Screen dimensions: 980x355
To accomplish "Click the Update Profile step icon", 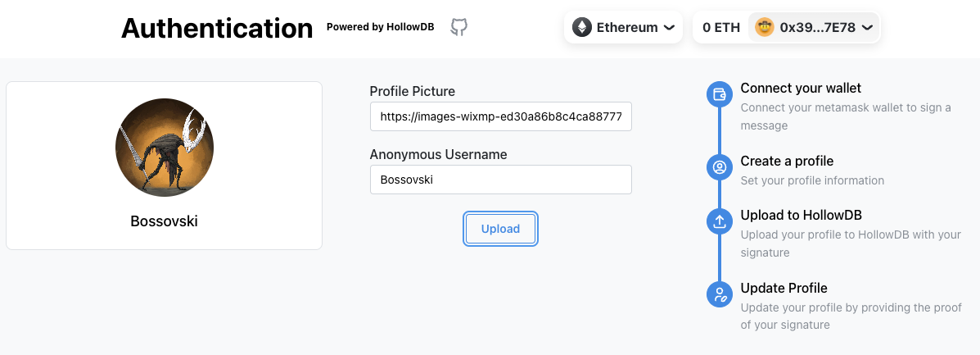I will click(x=719, y=294).
